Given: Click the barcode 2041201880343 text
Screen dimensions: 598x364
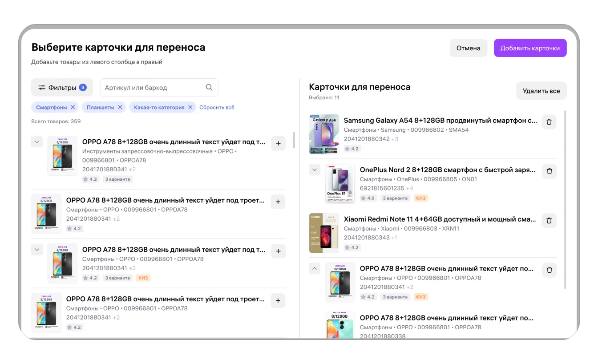Looking at the screenshot, I should 367,238.
